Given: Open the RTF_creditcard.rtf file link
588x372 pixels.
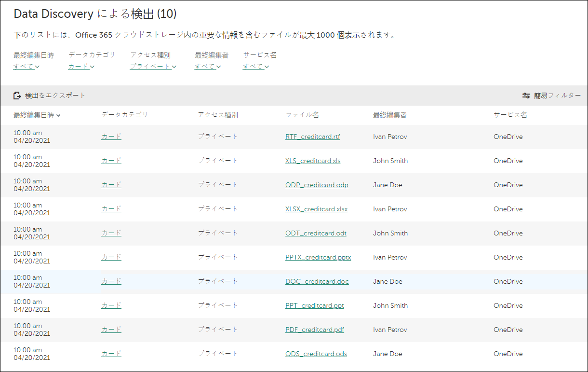Looking at the screenshot, I should pyautogui.click(x=312, y=137).
